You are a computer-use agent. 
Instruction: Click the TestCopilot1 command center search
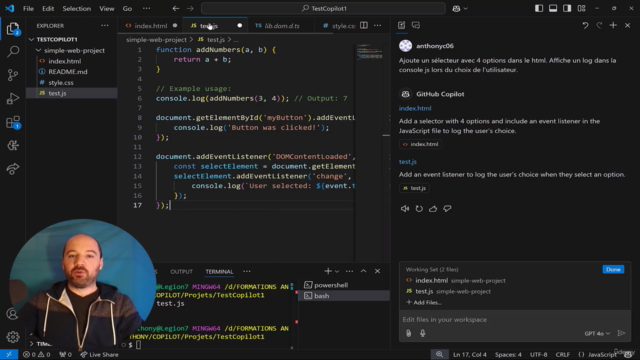click(x=323, y=9)
